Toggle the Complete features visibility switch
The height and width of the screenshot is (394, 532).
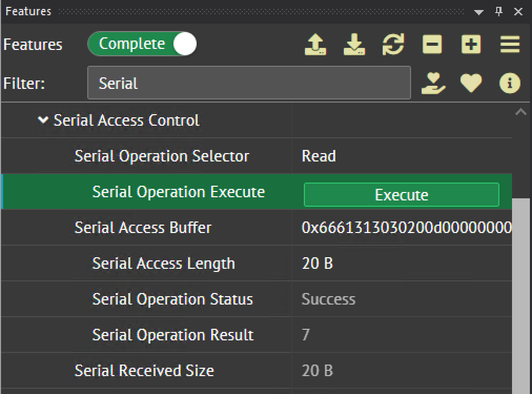(x=142, y=45)
